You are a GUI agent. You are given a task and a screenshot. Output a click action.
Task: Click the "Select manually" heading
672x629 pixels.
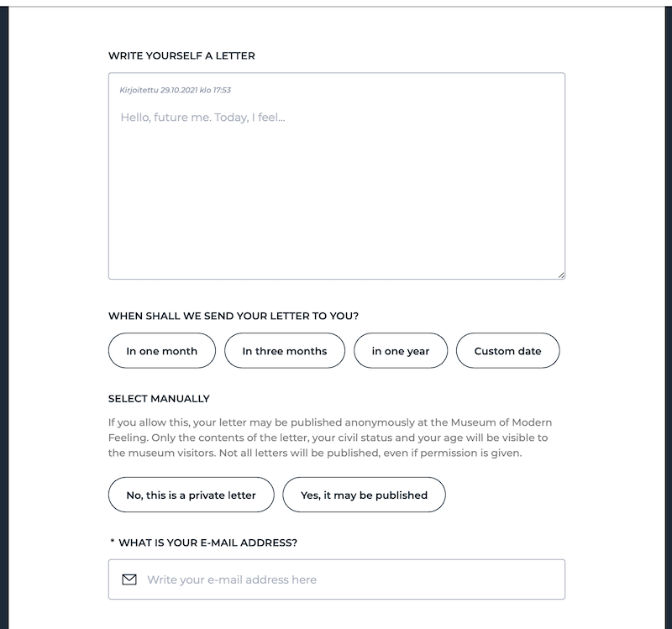coord(159,399)
